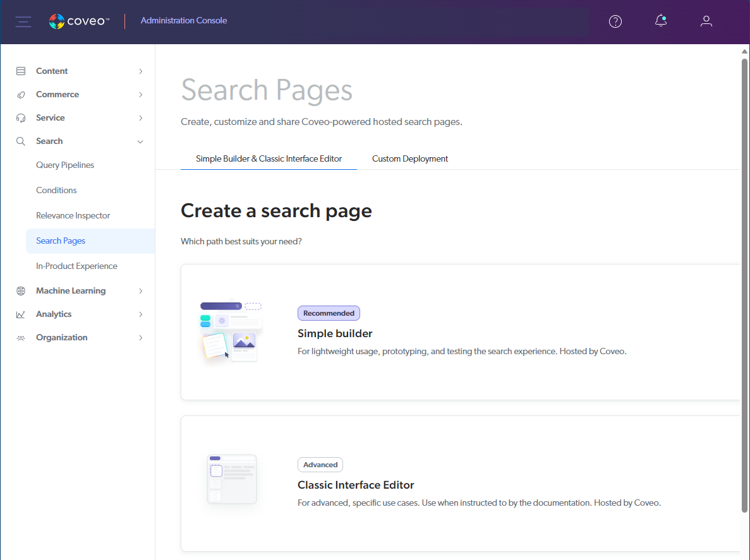
Task: Click the scrollbar up arrow
Action: [744, 51]
